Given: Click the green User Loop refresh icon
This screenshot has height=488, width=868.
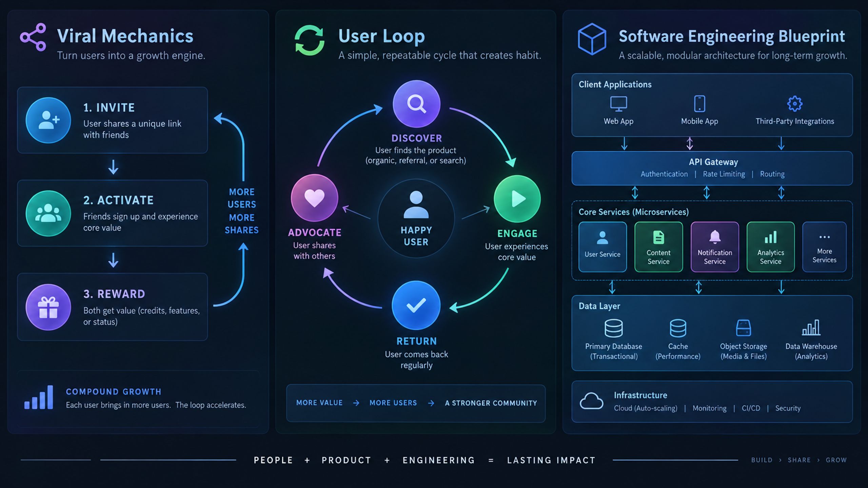Looking at the screenshot, I should click(309, 40).
